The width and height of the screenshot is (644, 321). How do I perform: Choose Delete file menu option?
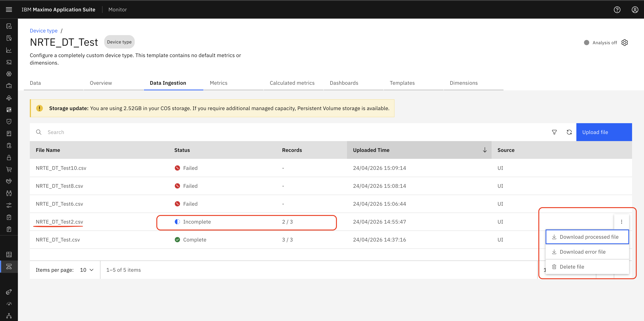[x=587, y=267]
